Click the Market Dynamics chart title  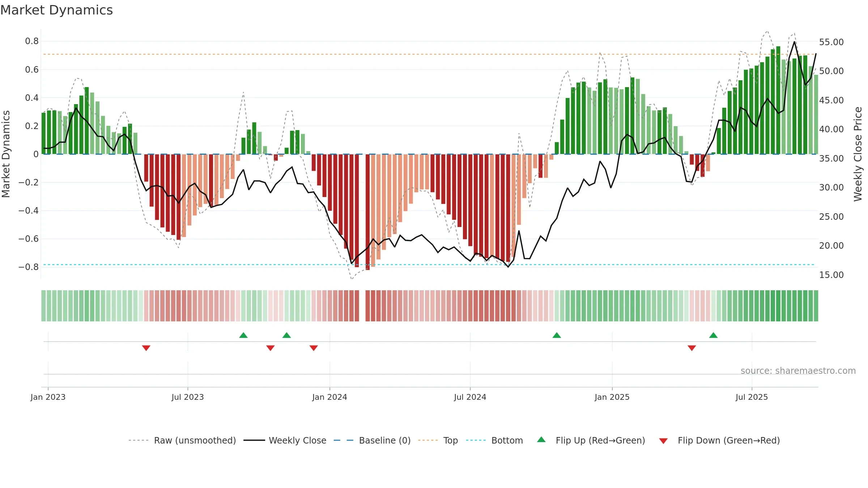(x=57, y=10)
